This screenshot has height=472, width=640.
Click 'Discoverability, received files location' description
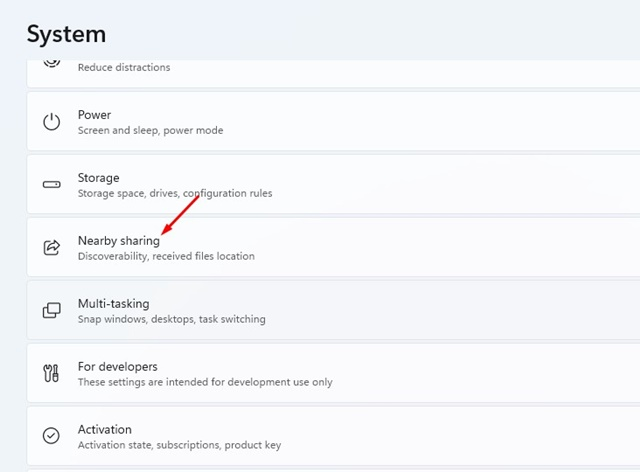tap(166, 257)
